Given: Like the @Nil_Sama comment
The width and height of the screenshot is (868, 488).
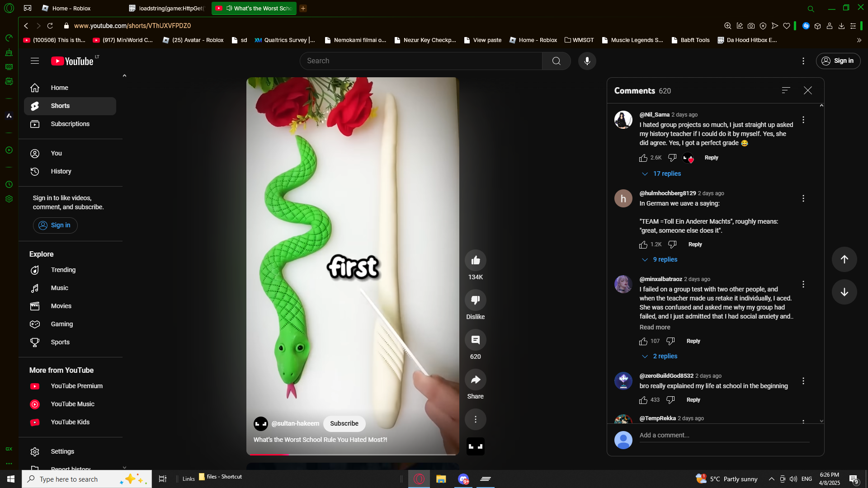Looking at the screenshot, I should click(x=643, y=158).
